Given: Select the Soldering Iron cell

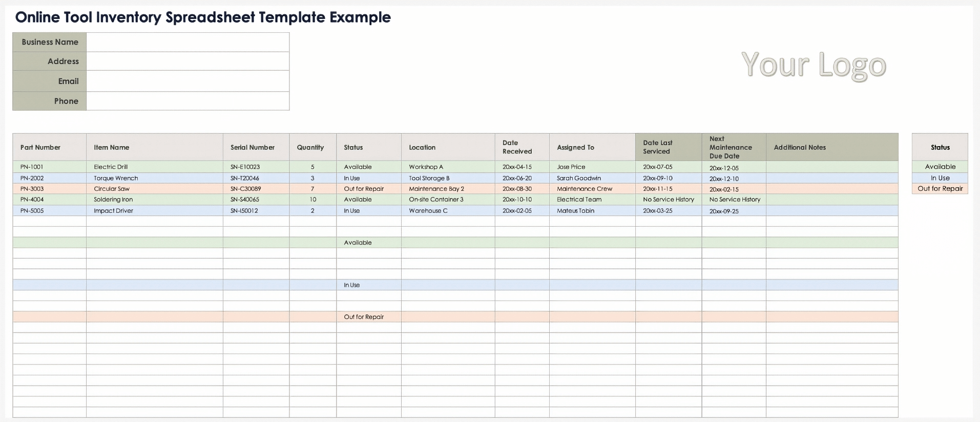Looking at the screenshot, I should click(x=155, y=199).
